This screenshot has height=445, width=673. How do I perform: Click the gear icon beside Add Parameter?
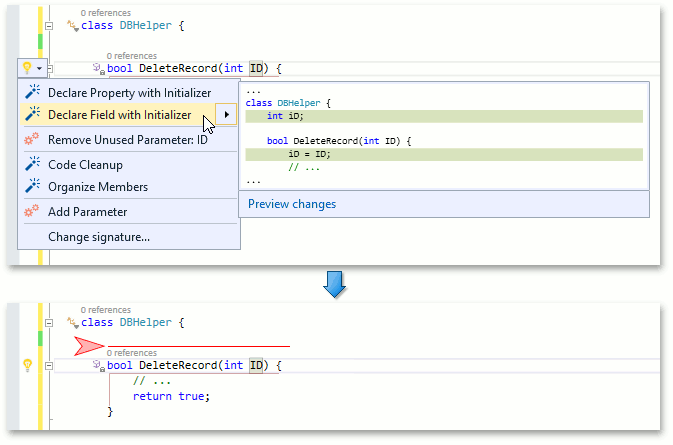32,212
